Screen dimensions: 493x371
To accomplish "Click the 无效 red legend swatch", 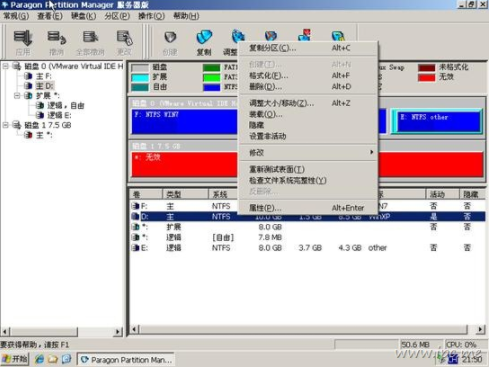I will click(x=426, y=78).
